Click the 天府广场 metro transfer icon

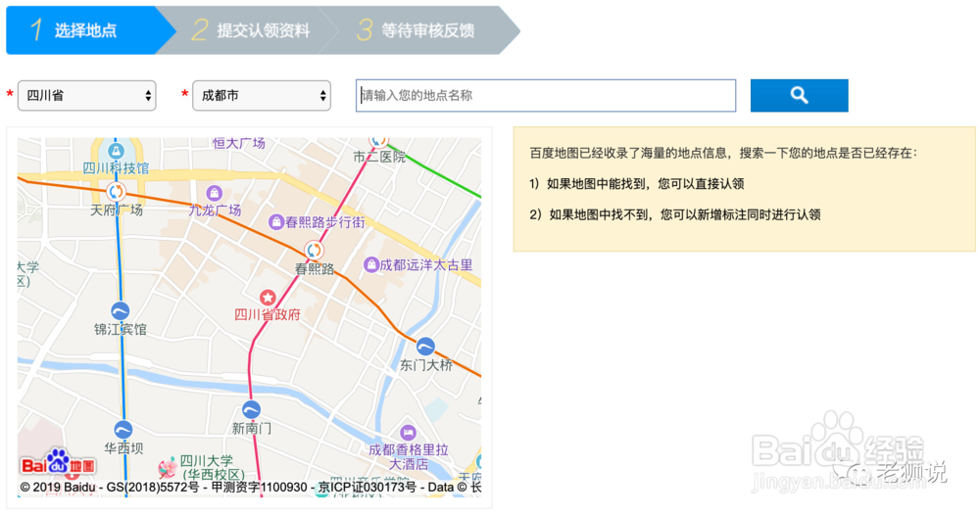(116, 192)
